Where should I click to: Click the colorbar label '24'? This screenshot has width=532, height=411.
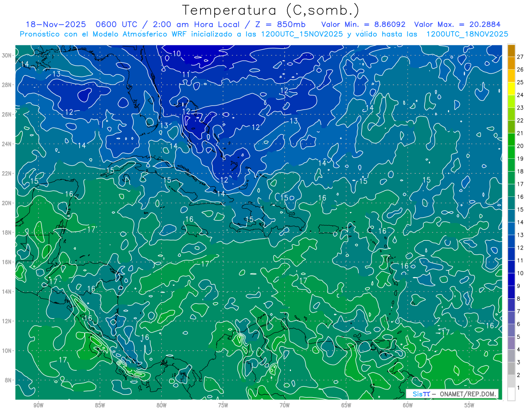coord(520,95)
